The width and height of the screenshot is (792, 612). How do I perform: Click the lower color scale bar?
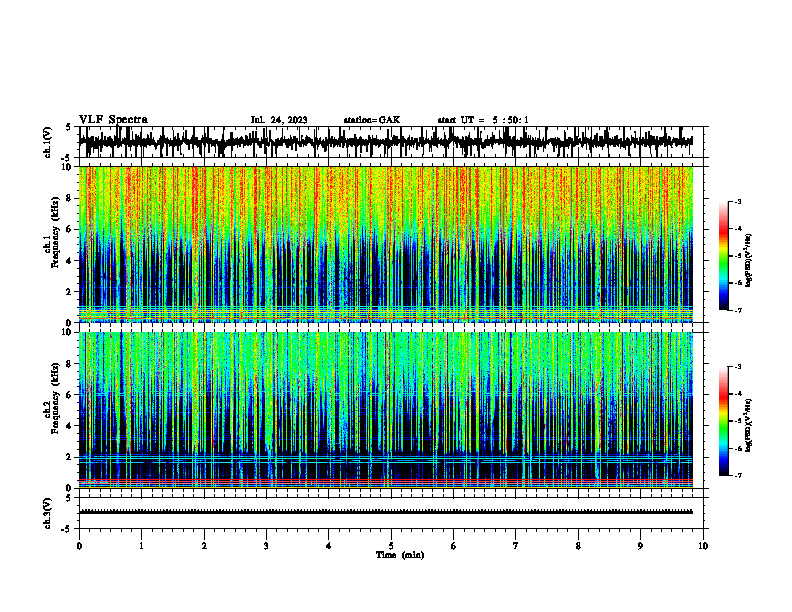click(724, 421)
